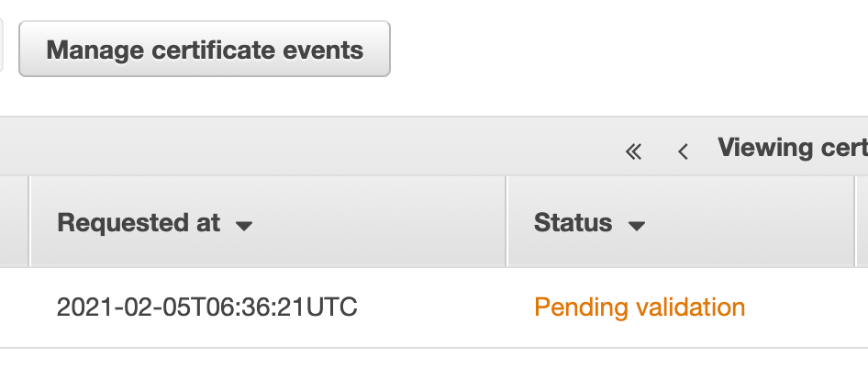
Task: Click the empty space right of Pending validation
Action: pyautogui.click(x=807, y=307)
